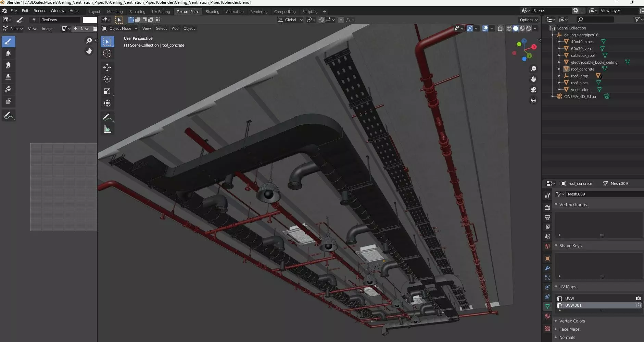Open the Tool properties tab
The width and height of the screenshot is (644, 342).
[547, 195]
